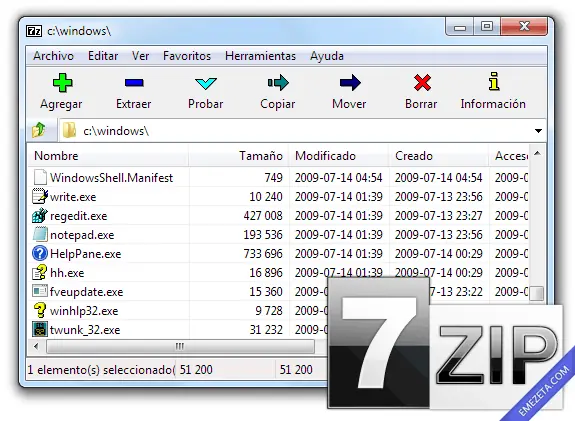Click the 7z title bar icon
The image size is (575, 421).
[x=34, y=31]
